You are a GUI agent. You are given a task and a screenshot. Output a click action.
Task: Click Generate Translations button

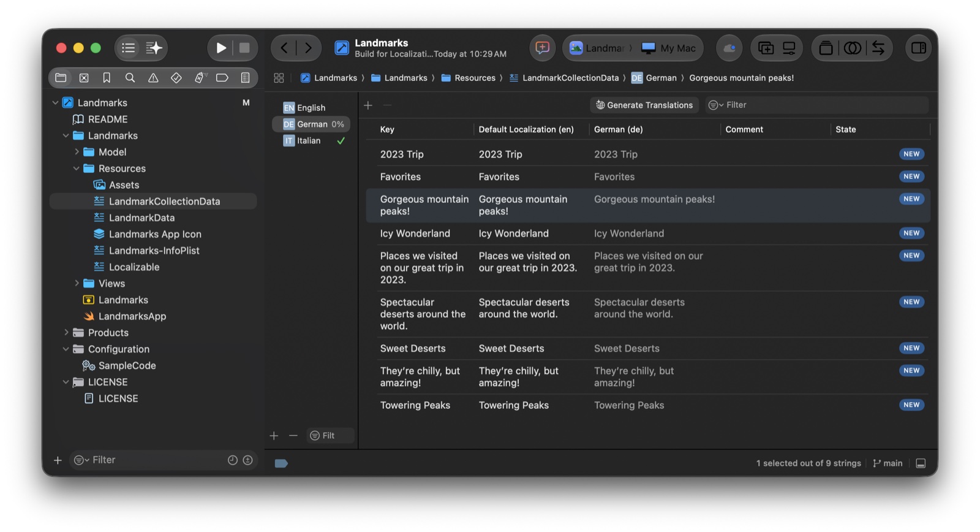pos(644,105)
